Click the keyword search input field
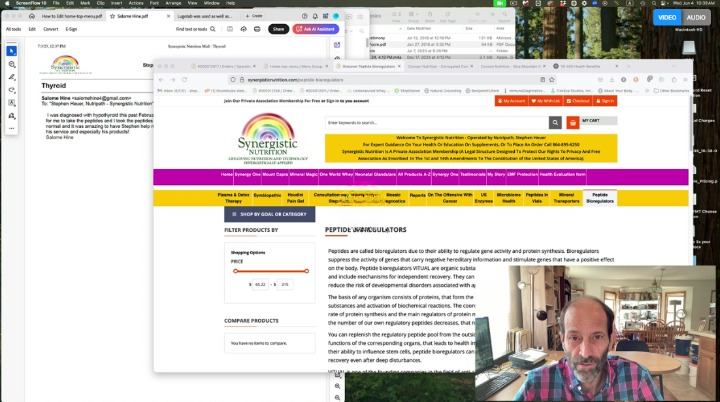The height and width of the screenshot is (402, 720). [435, 123]
